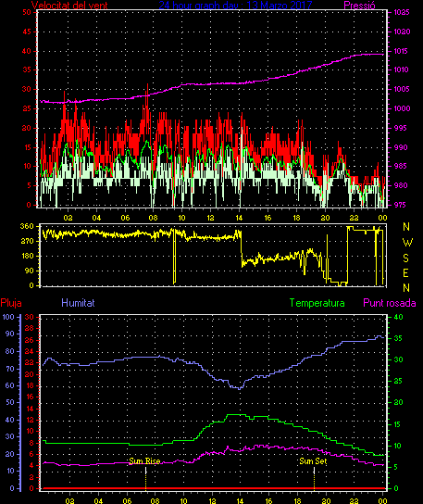Screen dimensions: 423x504
Task: Click 25 on the wind speed axis
Action: 27,108
